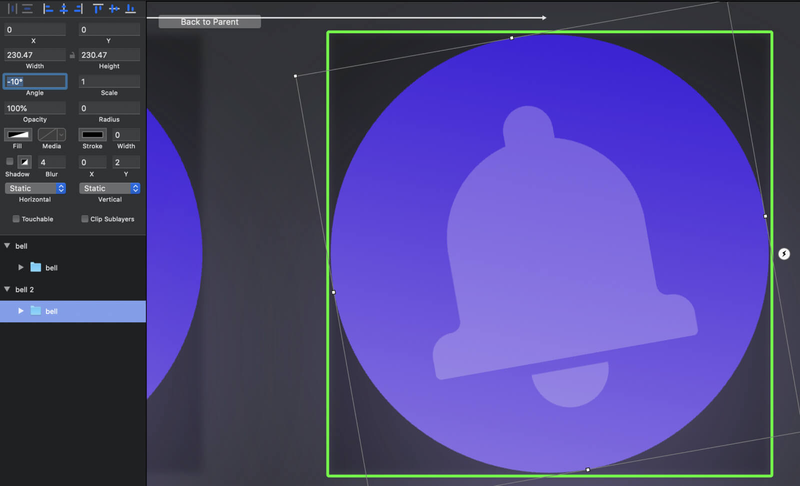Click the align horizontal centers icon

64,8
